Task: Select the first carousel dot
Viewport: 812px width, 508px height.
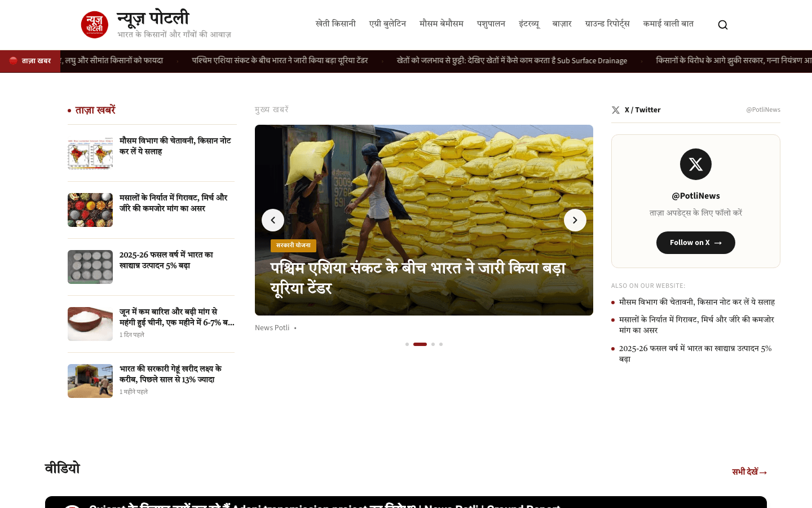Action: [x=407, y=344]
